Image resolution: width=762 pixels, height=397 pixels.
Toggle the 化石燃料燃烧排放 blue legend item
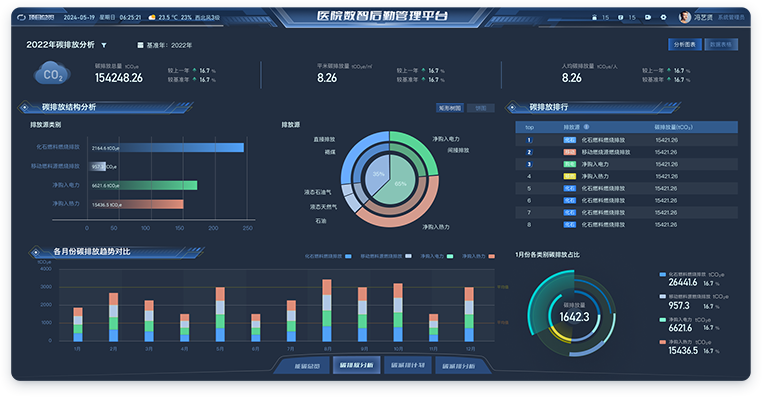click(328, 256)
